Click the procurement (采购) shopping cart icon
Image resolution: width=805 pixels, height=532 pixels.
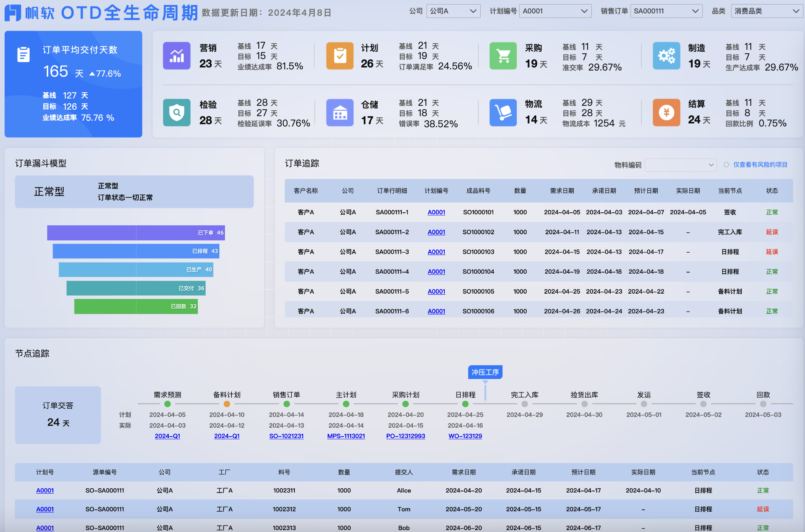[x=503, y=56]
